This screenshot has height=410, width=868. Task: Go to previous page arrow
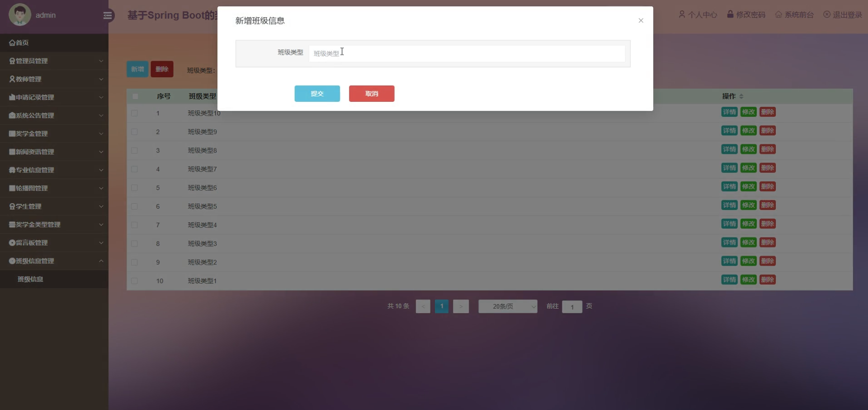pyautogui.click(x=423, y=306)
